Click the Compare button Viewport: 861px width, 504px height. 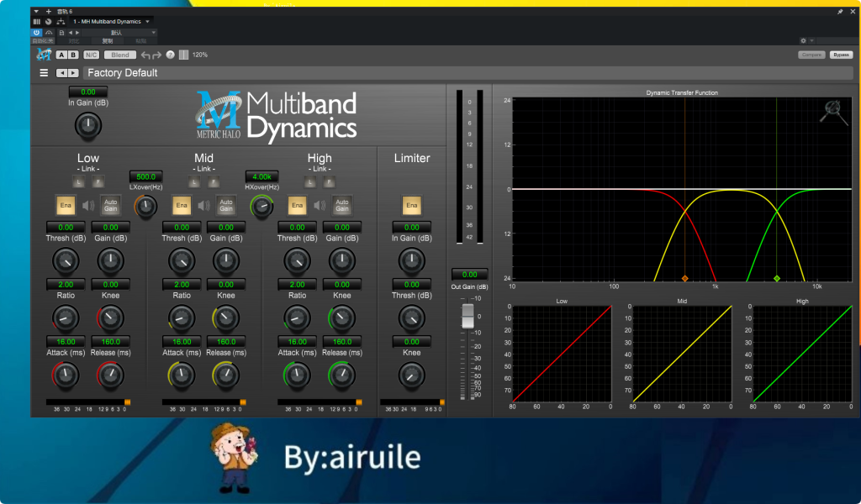pos(811,55)
